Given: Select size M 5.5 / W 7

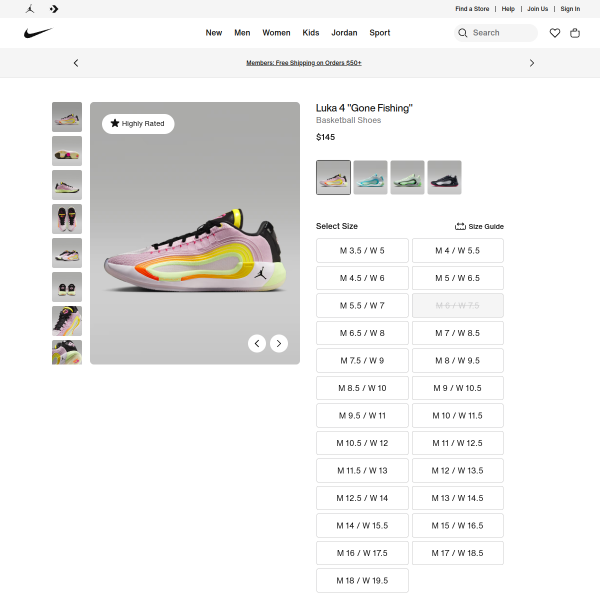Looking at the screenshot, I should pos(362,306).
